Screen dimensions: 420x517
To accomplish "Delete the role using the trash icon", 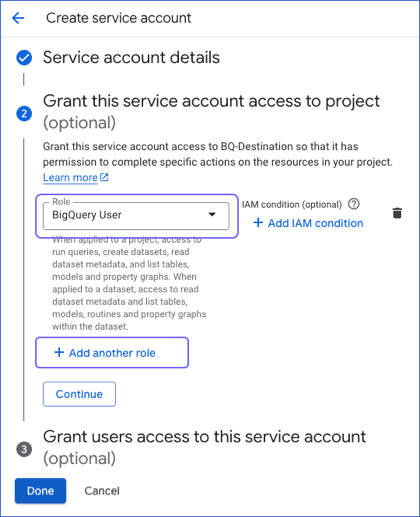I will [397, 213].
